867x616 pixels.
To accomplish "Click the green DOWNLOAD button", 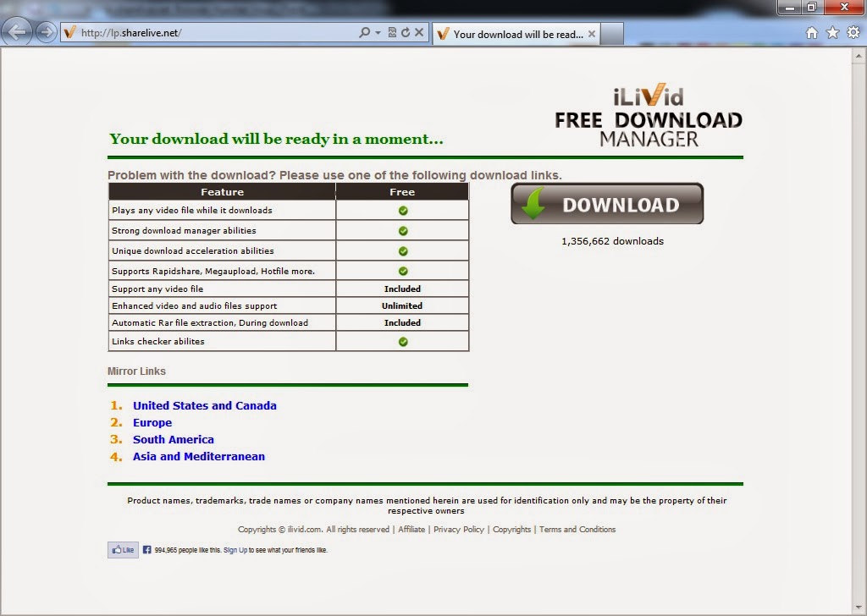I will (606, 203).
